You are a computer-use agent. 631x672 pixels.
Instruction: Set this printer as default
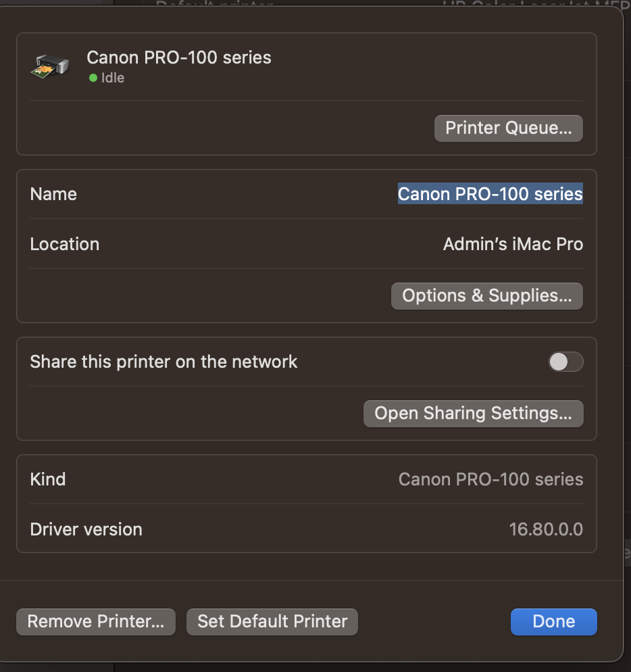point(272,621)
